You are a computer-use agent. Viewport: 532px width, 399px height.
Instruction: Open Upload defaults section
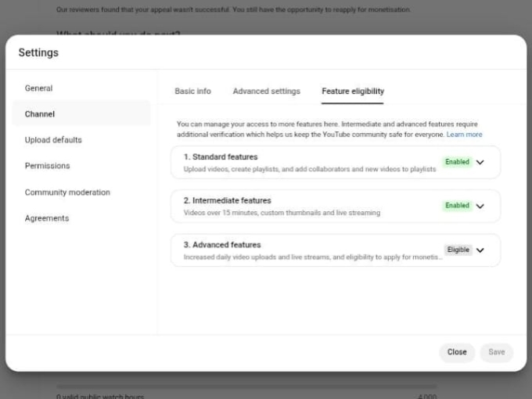53,140
